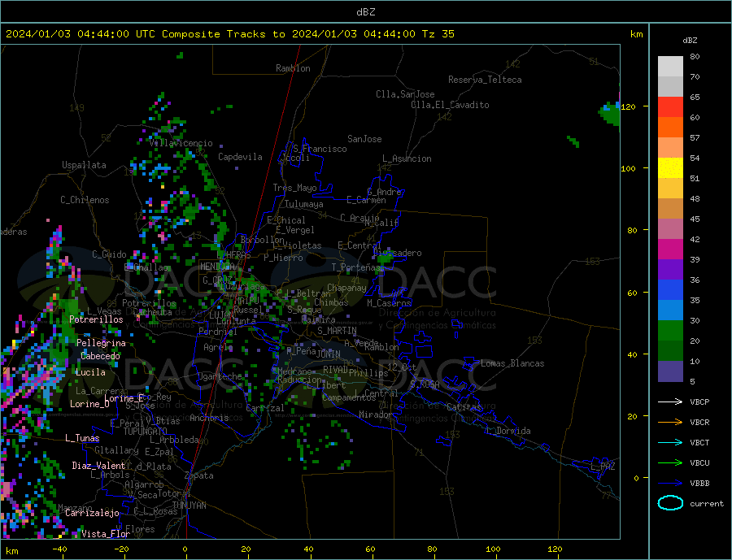Image resolution: width=732 pixels, height=560 pixels.
Task: Pick the bright green swatch between 30 and 20
Action: click(x=670, y=331)
